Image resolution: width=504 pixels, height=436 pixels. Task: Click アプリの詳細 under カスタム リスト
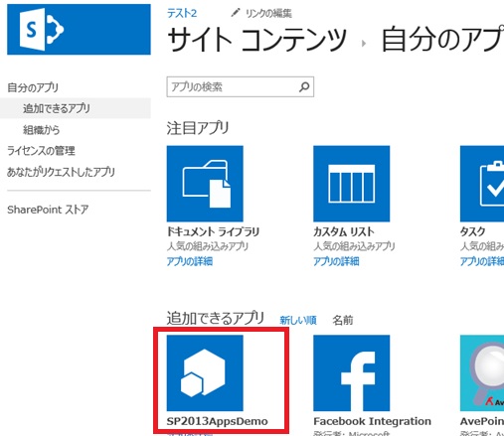click(x=336, y=261)
